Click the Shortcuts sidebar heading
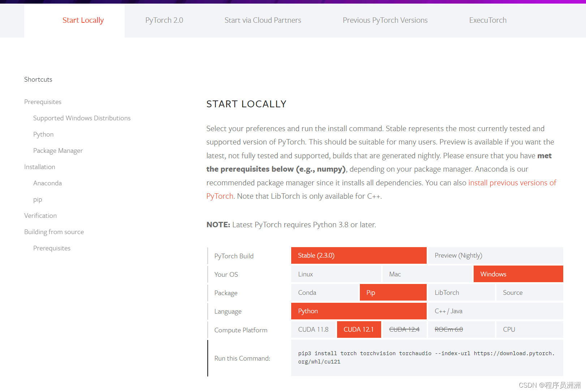Image resolution: width=586 pixels, height=392 pixels. click(x=38, y=79)
